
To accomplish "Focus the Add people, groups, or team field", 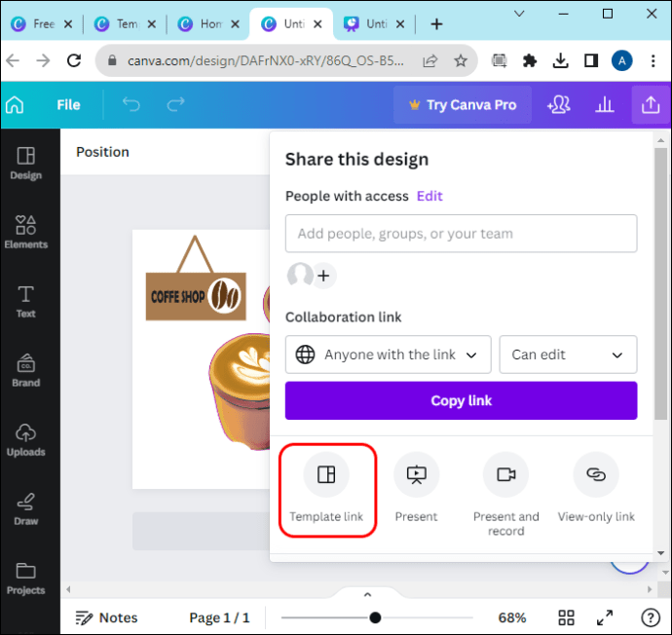I will click(461, 234).
